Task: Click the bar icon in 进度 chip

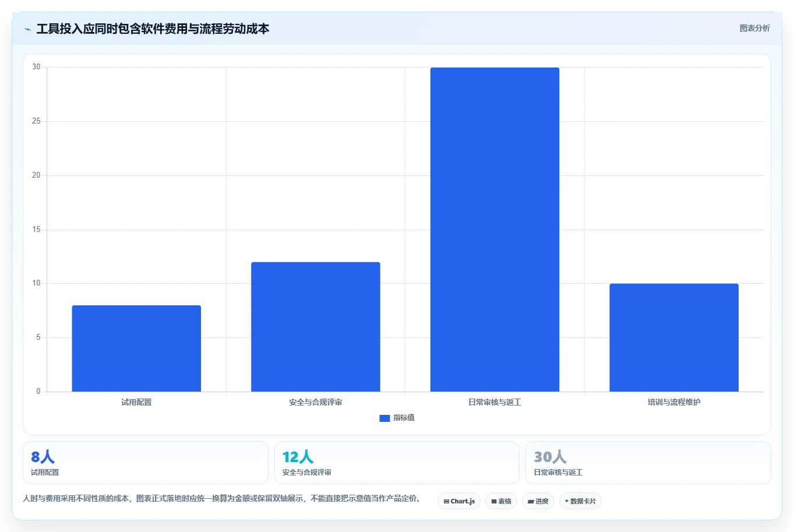Action: tap(531, 501)
